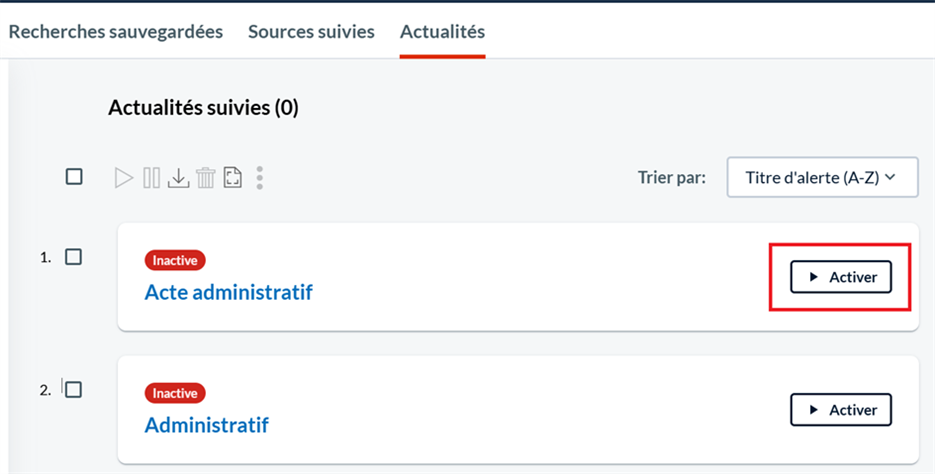Select the Actualités tab
This screenshot has width=935, height=474.
442,32
